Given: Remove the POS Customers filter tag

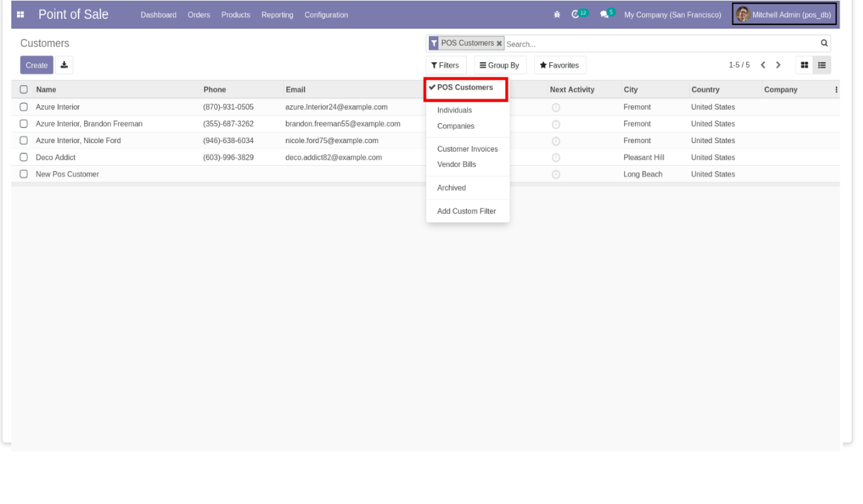Looking at the screenshot, I should 499,43.
